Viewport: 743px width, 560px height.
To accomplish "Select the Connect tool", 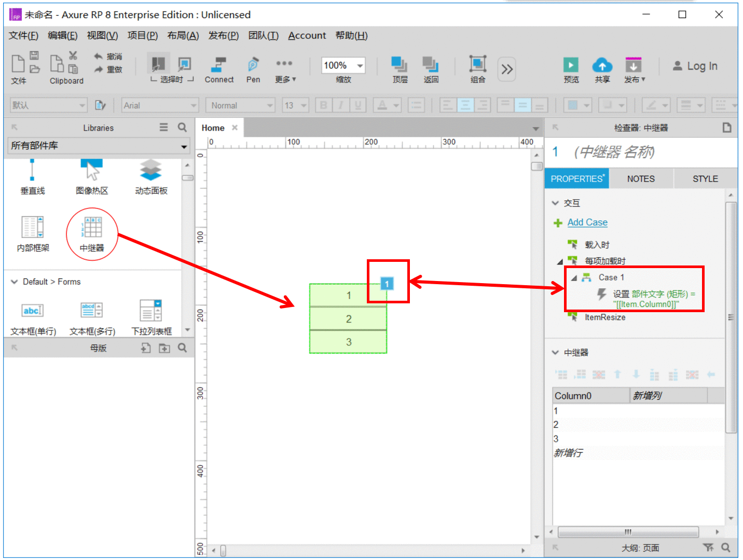I will 219,70.
